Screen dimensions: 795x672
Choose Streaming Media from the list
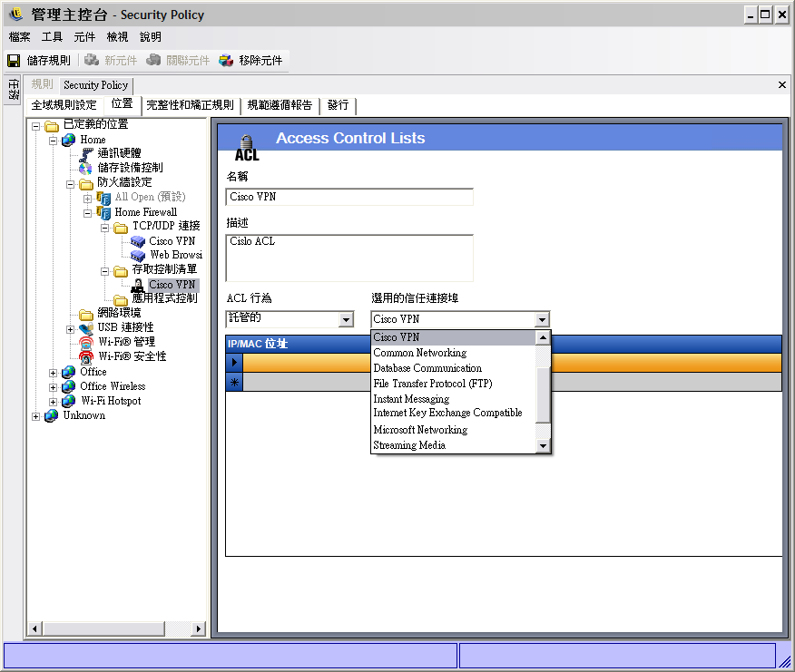453,445
